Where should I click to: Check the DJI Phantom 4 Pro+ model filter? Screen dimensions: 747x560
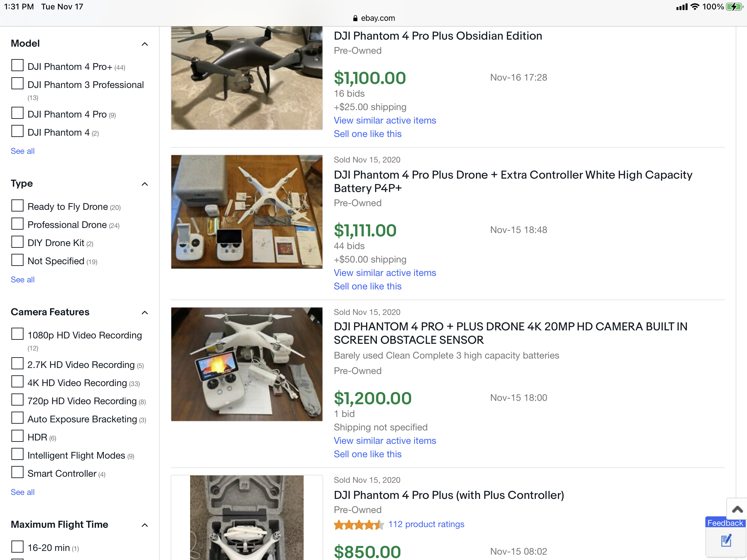click(x=17, y=65)
